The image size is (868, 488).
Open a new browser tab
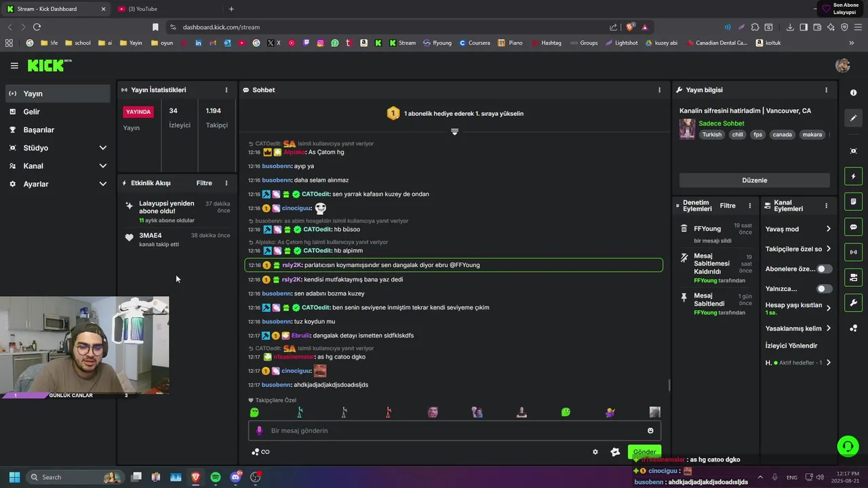(x=231, y=9)
